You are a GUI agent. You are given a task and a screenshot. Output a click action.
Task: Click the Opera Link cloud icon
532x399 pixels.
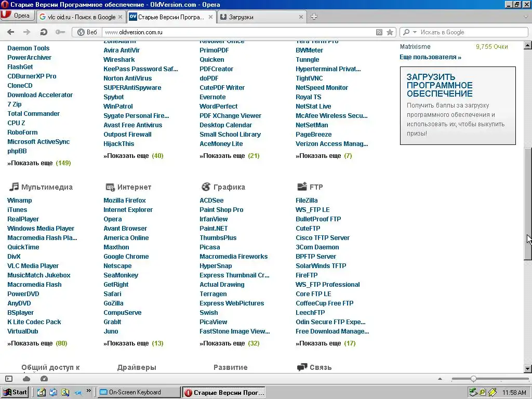coord(26,379)
